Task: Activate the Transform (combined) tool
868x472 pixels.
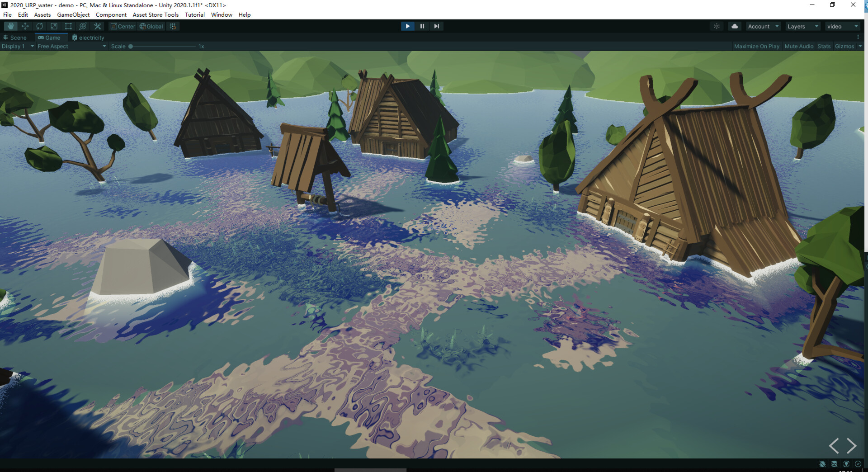Action: coord(83,26)
